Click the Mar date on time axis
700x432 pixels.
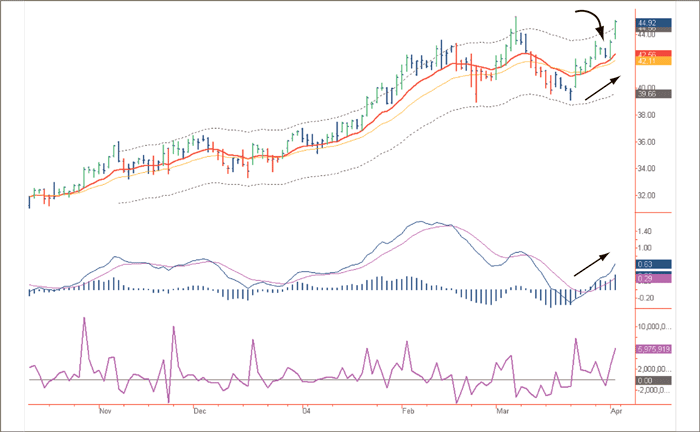tap(502, 411)
